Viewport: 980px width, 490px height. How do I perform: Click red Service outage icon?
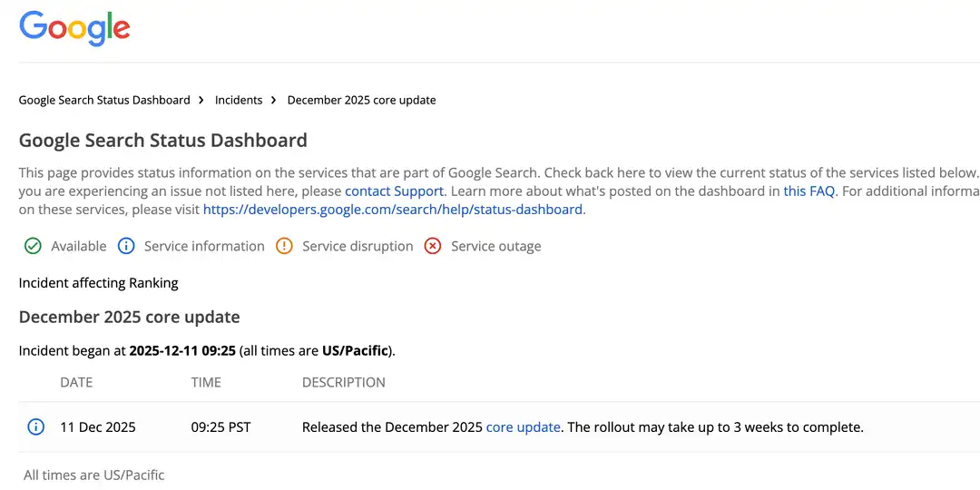point(433,246)
